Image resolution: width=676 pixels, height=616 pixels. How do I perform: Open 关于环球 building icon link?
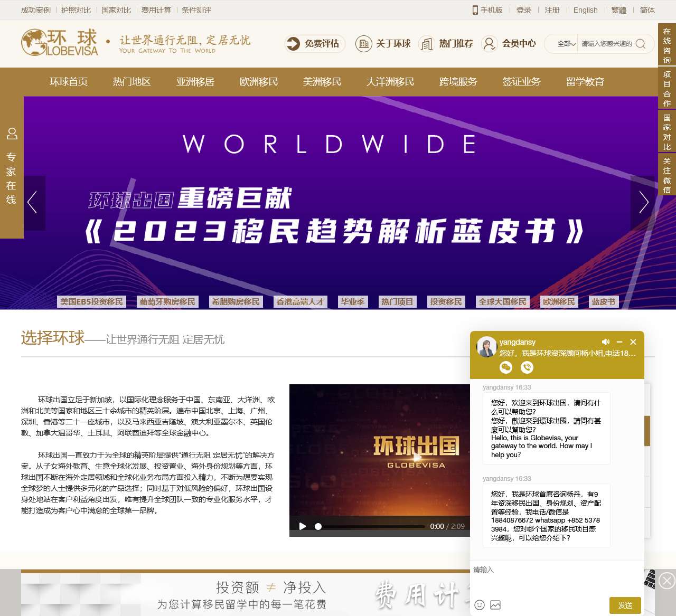[383, 43]
